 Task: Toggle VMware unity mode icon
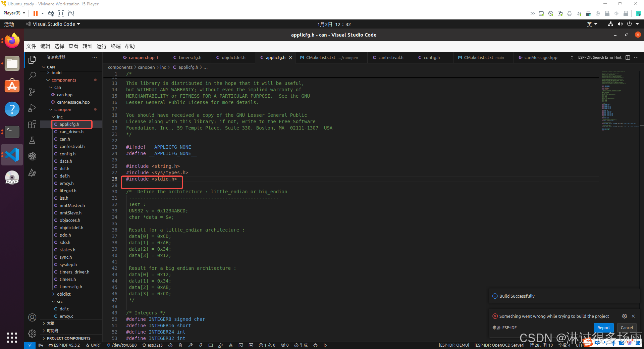pyautogui.click(x=71, y=13)
